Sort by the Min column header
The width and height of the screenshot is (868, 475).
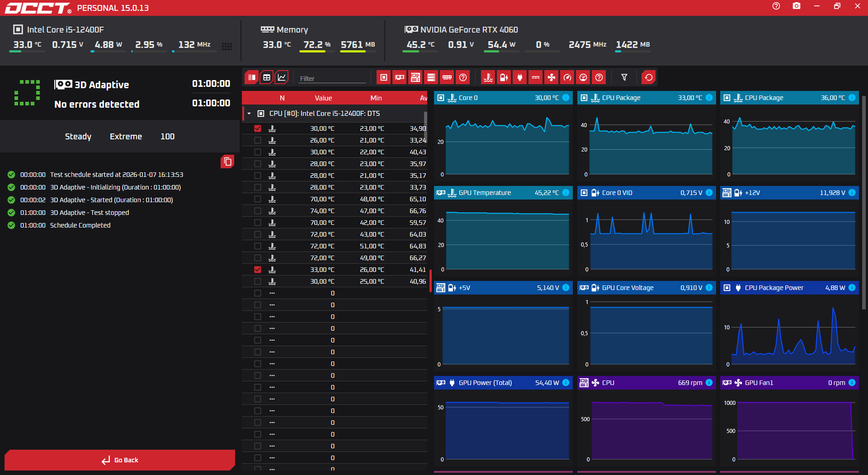(x=376, y=98)
